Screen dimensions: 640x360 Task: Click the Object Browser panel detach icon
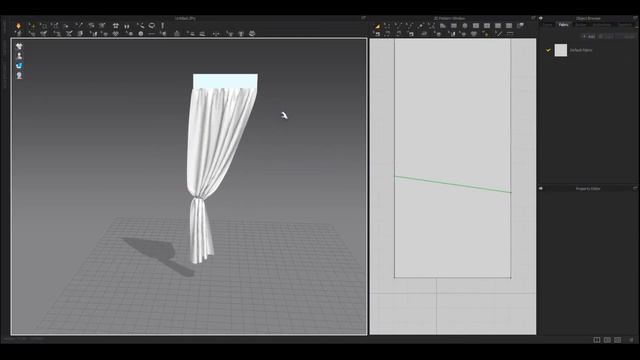(635, 18)
